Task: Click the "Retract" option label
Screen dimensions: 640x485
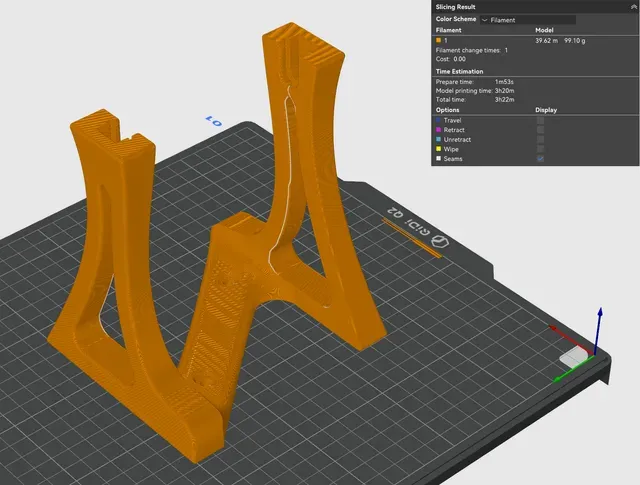Action: 454,130
